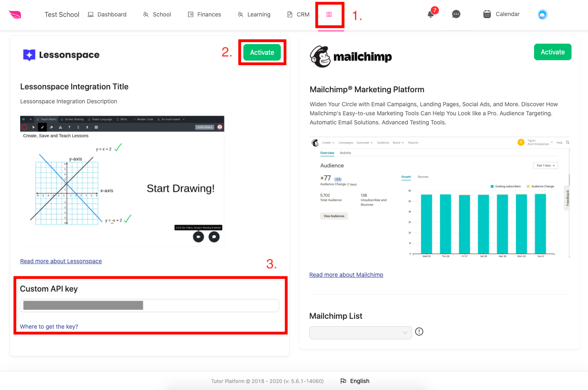Click the info icon beside Mailchimp List

point(419,332)
